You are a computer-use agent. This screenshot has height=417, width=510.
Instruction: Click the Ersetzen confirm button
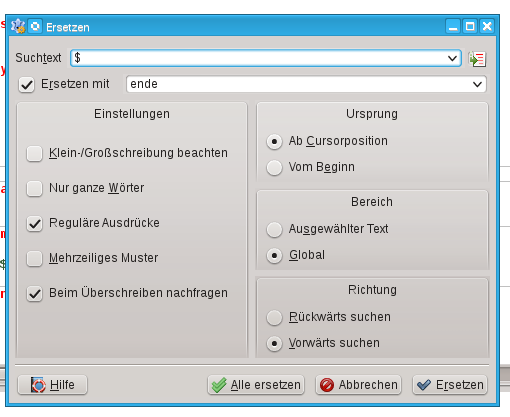point(450,385)
